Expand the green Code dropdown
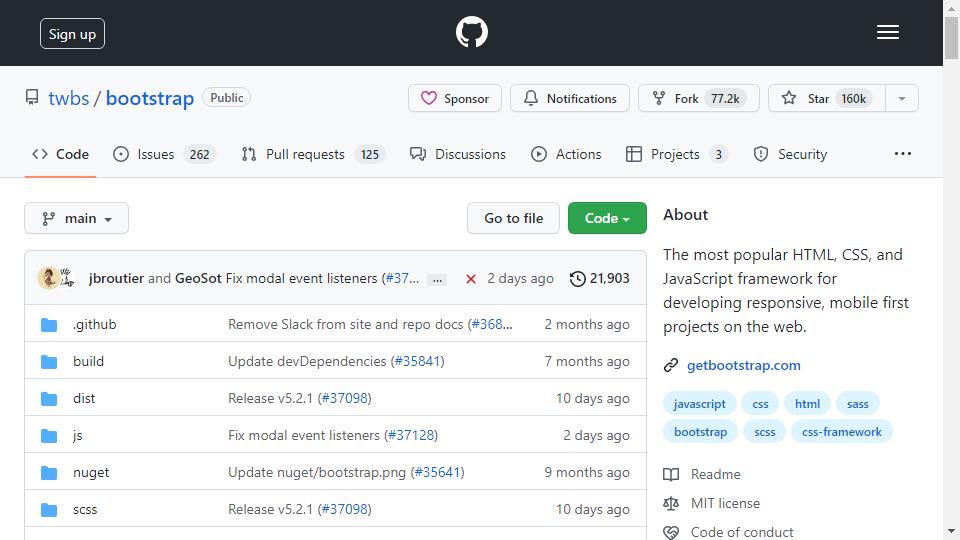The height and width of the screenshot is (540, 960). point(607,219)
